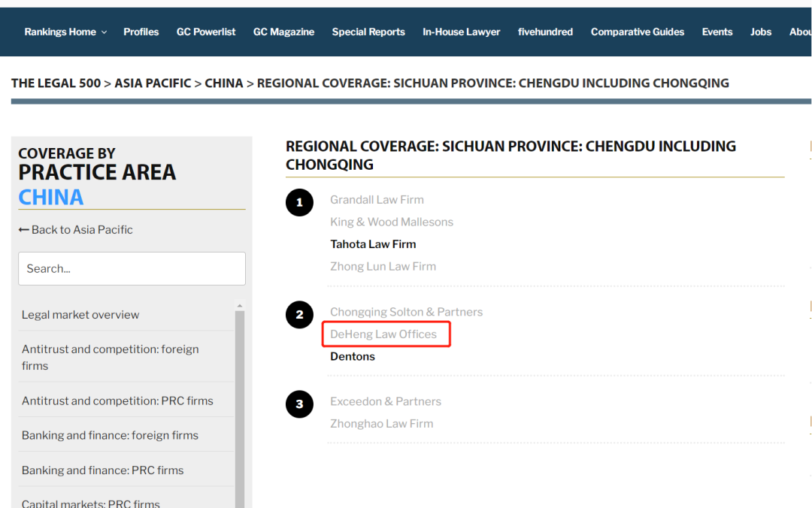Open GC Powerlist from the top menu
812x508 pixels.
(205, 32)
